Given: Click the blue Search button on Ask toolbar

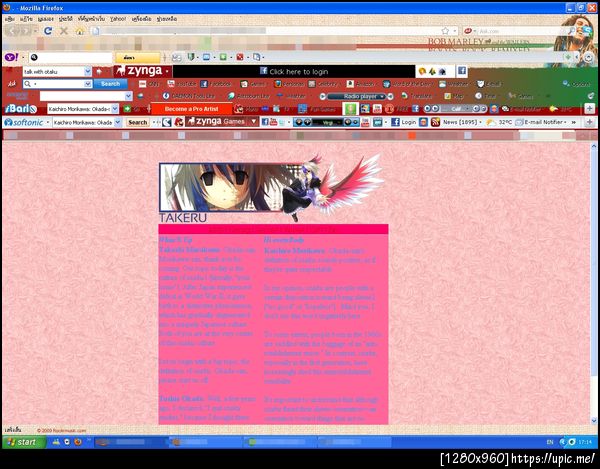Looking at the screenshot, I should (x=110, y=84).
